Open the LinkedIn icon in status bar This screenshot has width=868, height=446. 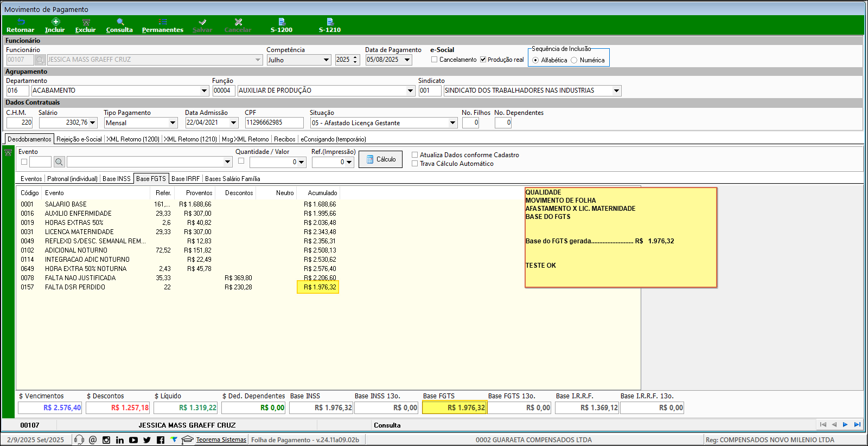click(120, 439)
